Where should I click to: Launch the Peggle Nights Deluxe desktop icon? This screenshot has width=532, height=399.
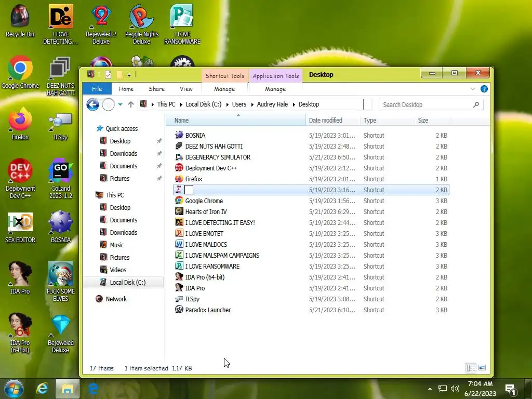tap(141, 24)
